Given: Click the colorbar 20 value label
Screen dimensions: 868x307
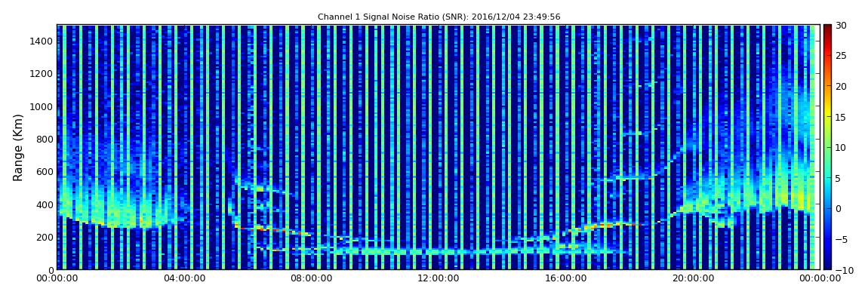Looking at the screenshot, I should pyautogui.click(x=842, y=86).
